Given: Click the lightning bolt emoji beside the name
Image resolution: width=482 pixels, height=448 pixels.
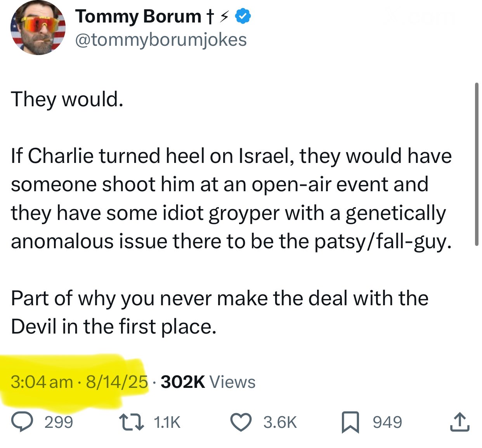Looking at the screenshot, I should tap(224, 17).
